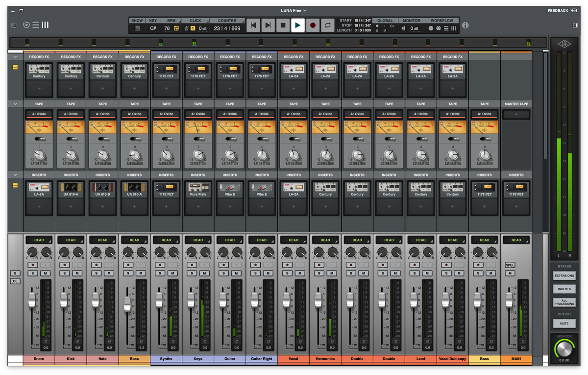Screen dimensions: 588x375
Task: Open the BPM header menu
Action: [171, 21]
